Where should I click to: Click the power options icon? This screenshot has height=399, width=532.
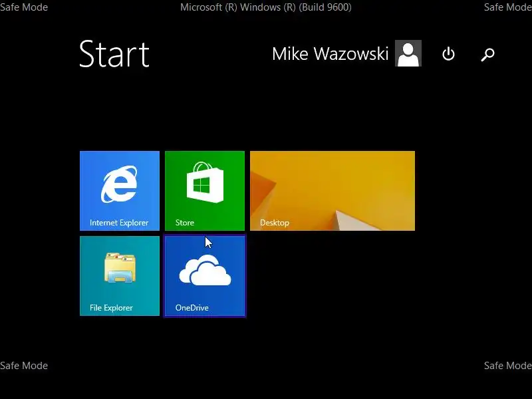(448, 54)
